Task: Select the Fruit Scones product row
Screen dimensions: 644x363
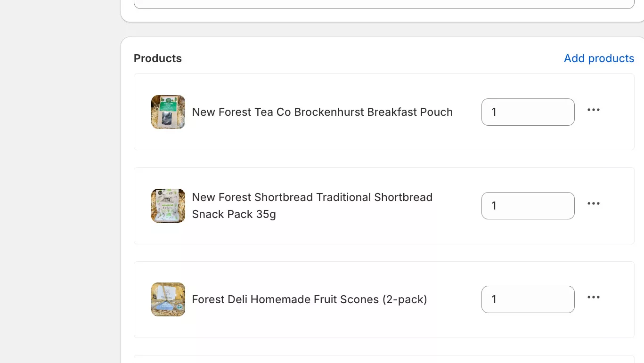Action: 384,299
